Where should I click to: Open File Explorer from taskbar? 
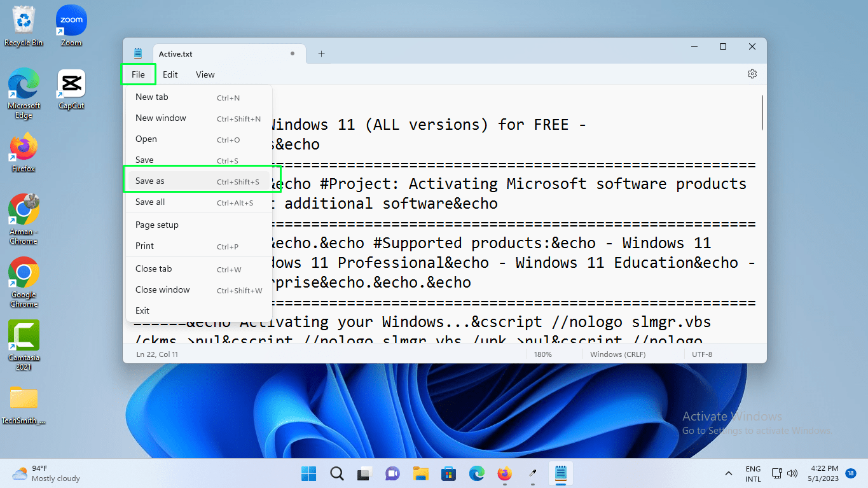(420, 474)
